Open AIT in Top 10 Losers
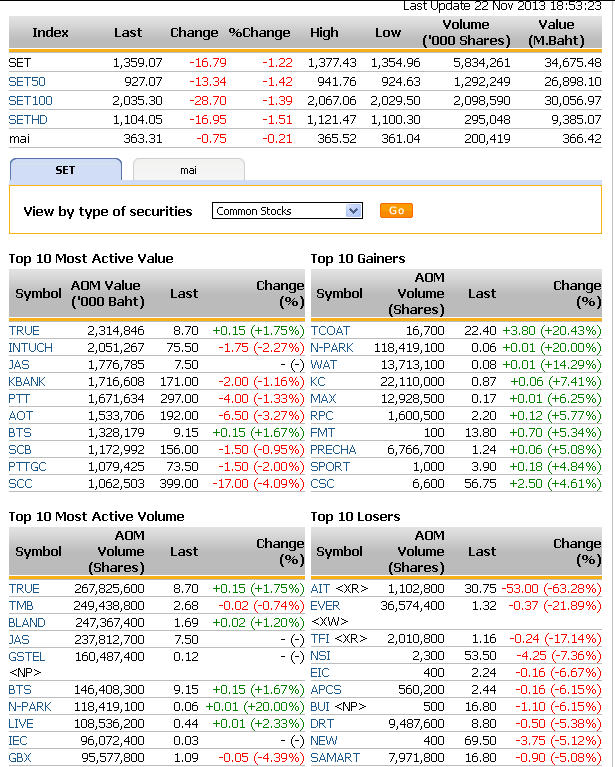 tap(320, 589)
